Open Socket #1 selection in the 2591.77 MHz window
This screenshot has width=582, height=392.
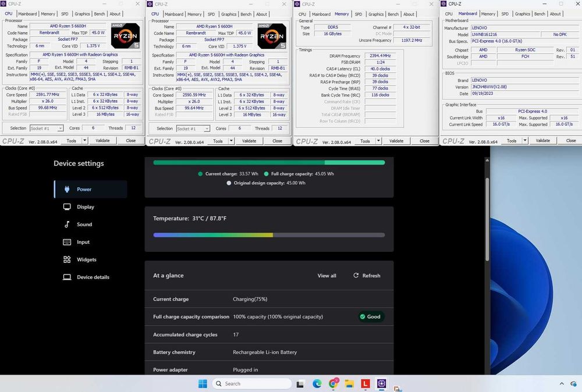tap(47, 129)
